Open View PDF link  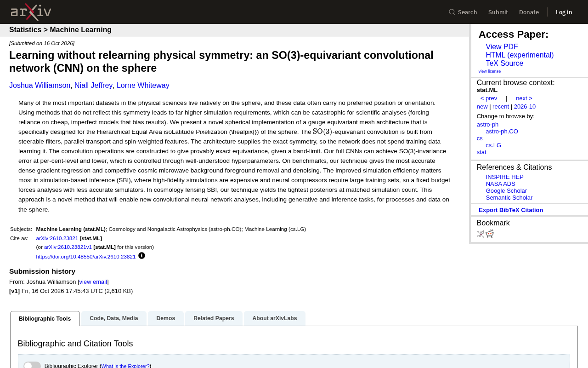[502, 47]
